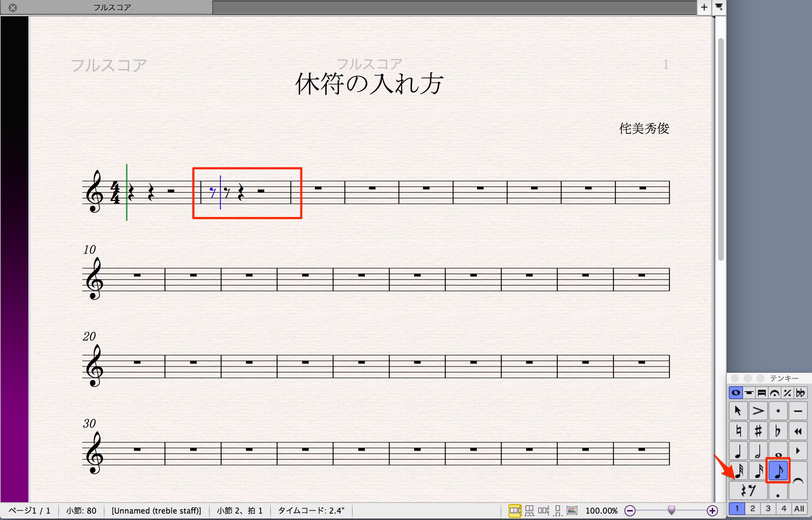
Task: Switch keypad to the Common Notes layout
Action: click(736, 393)
